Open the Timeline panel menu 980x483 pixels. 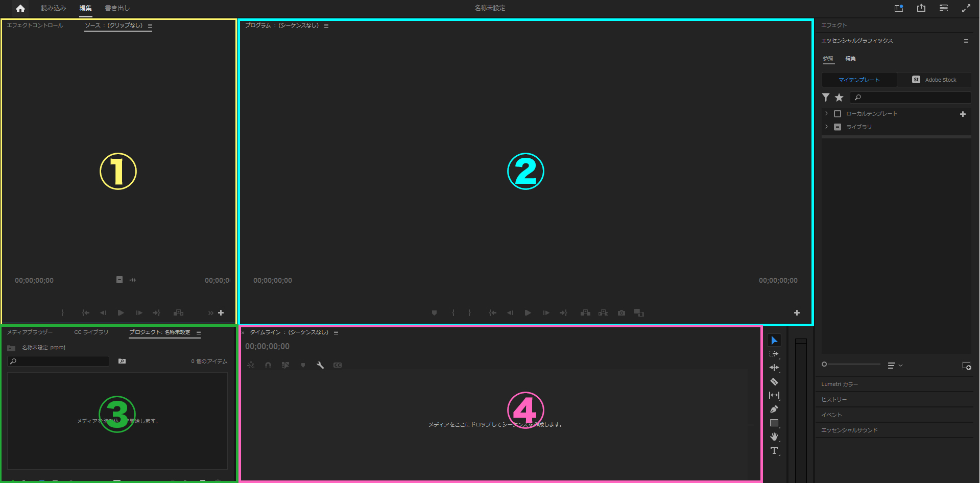pyautogui.click(x=336, y=332)
